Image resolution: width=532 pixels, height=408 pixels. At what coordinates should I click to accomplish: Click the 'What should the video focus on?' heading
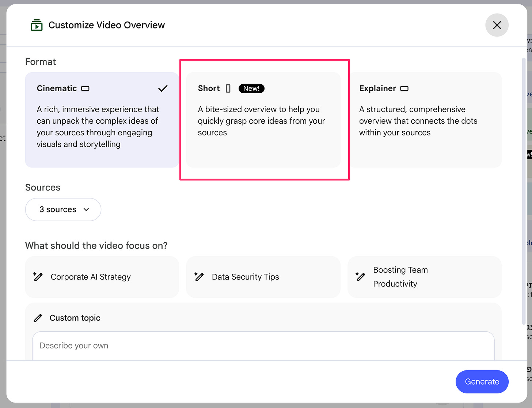click(96, 246)
